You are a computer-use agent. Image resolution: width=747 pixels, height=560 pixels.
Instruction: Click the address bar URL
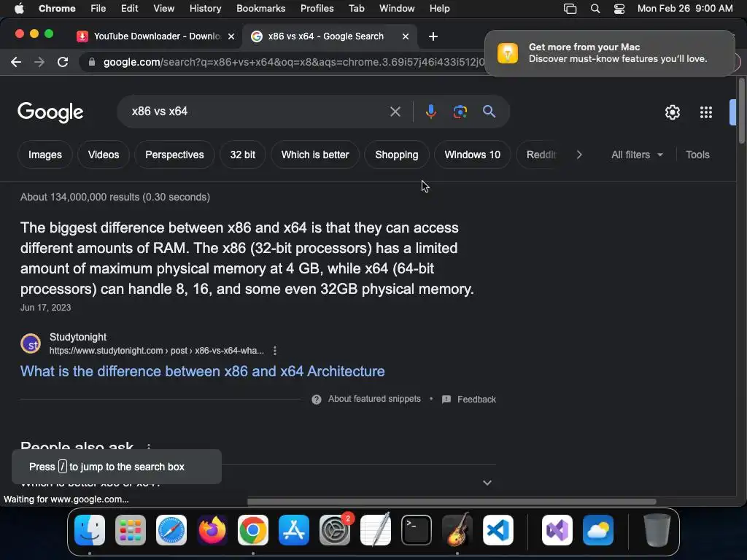click(x=293, y=62)
